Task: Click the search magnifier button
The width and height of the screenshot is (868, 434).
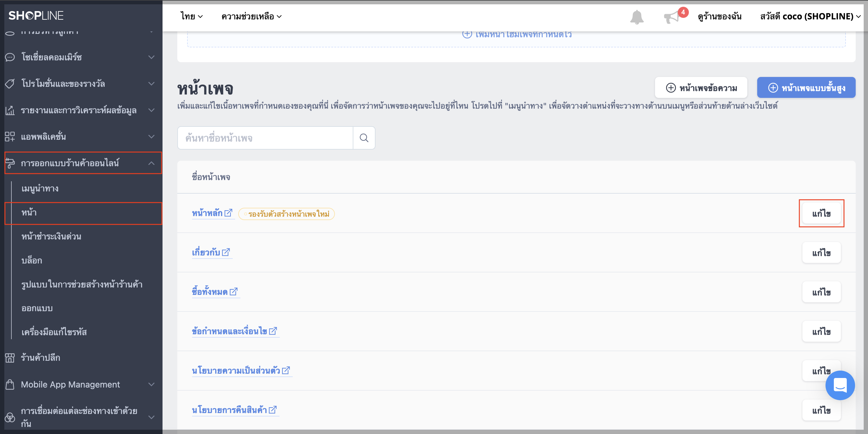Action: click(x=364, y=138)
